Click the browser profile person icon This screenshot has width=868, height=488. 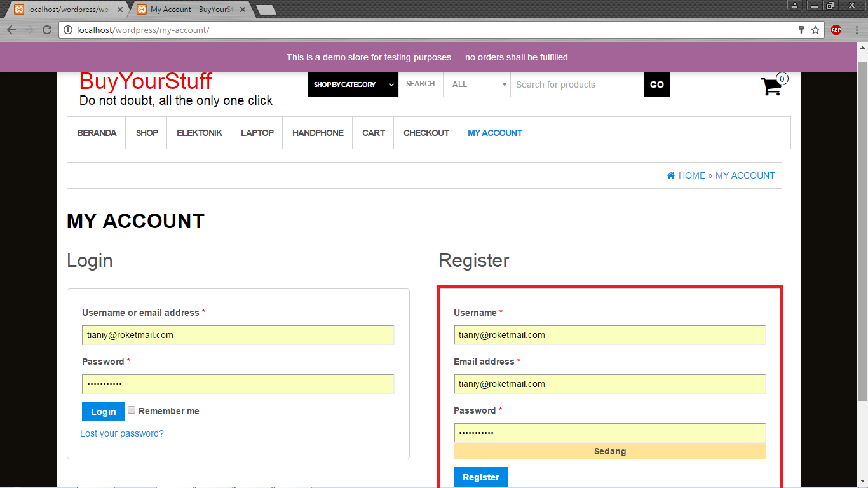[795, 5]
